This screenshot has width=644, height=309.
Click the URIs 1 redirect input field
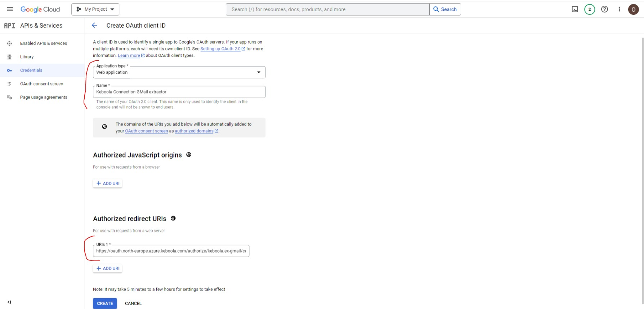click(171, 251)
